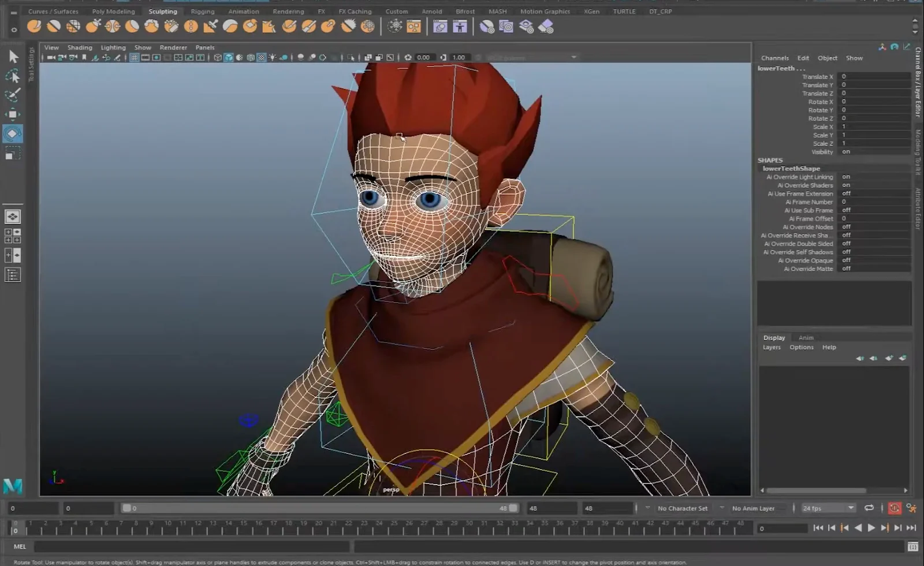Open the Renderer panel menu

tap(173, 47)
